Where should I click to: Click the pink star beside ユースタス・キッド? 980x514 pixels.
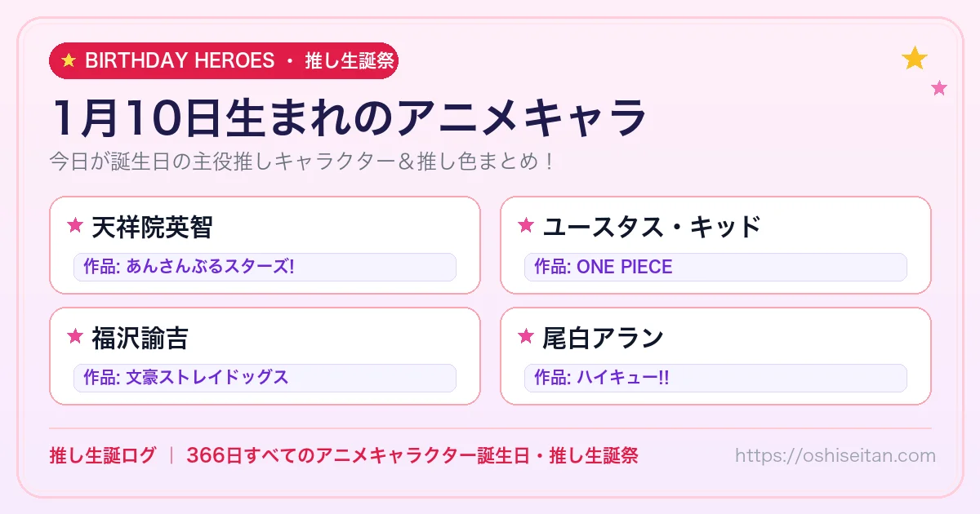click(526, 225)
